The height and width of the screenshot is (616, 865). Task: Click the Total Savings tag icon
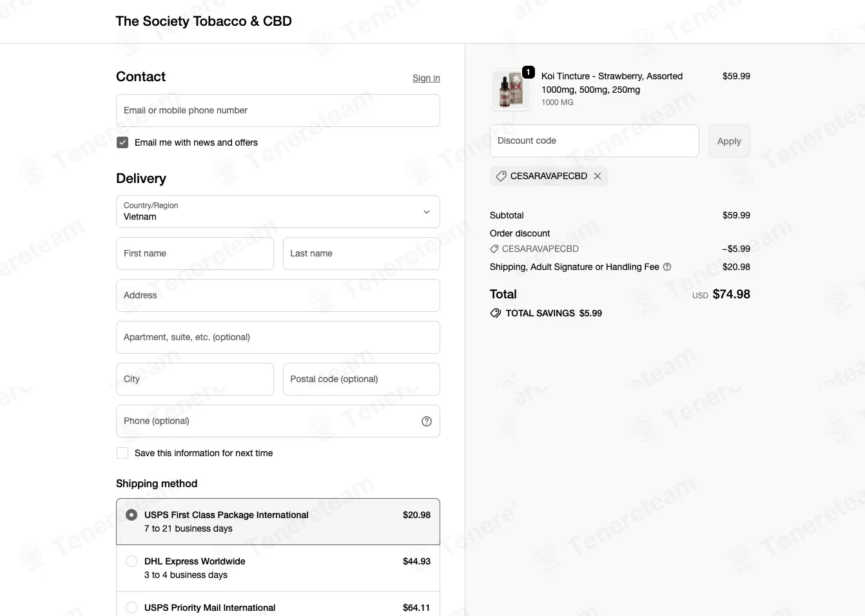click(x=496, y=313)
